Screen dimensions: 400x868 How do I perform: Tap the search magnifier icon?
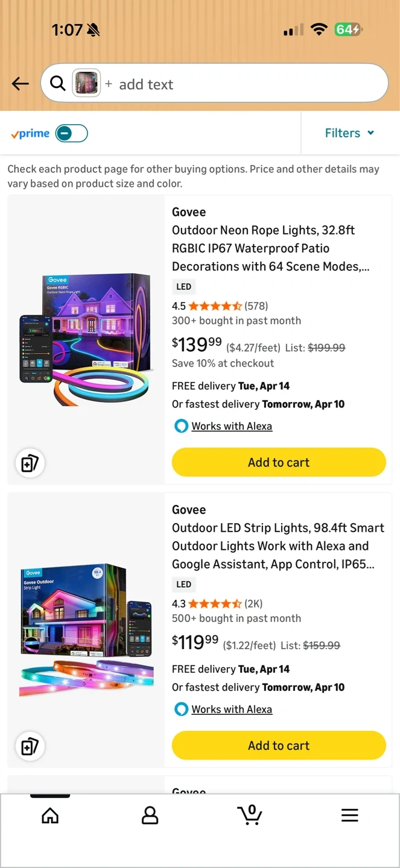tap(57, 83)
